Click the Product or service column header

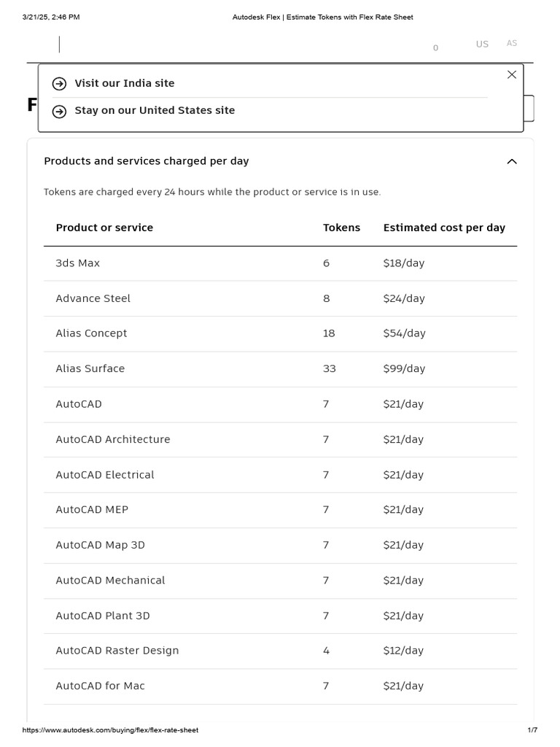click(x=104, y=228)
